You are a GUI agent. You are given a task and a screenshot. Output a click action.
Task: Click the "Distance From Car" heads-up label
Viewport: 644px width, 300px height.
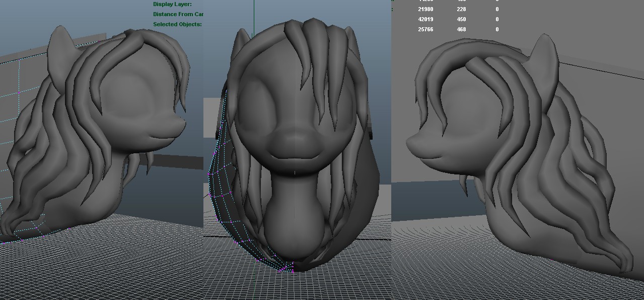pyautogui.click(x=178, y=14)
